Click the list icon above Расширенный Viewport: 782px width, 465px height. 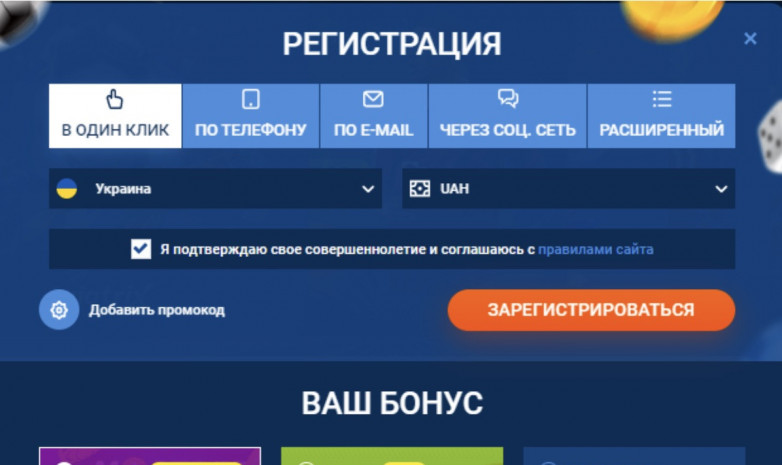[662, 99]
